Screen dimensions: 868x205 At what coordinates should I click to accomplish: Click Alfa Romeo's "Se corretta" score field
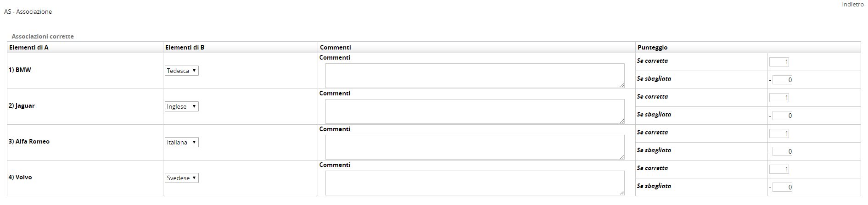coord(779,133)
